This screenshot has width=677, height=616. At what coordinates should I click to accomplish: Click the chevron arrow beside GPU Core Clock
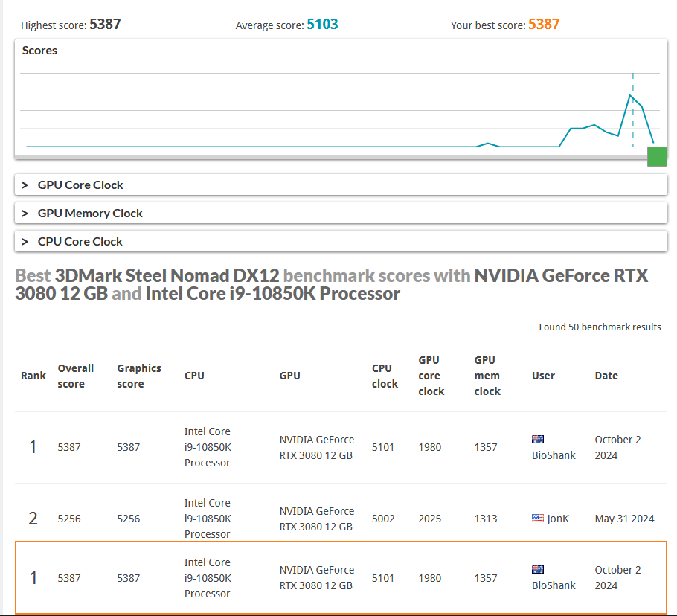25,185
